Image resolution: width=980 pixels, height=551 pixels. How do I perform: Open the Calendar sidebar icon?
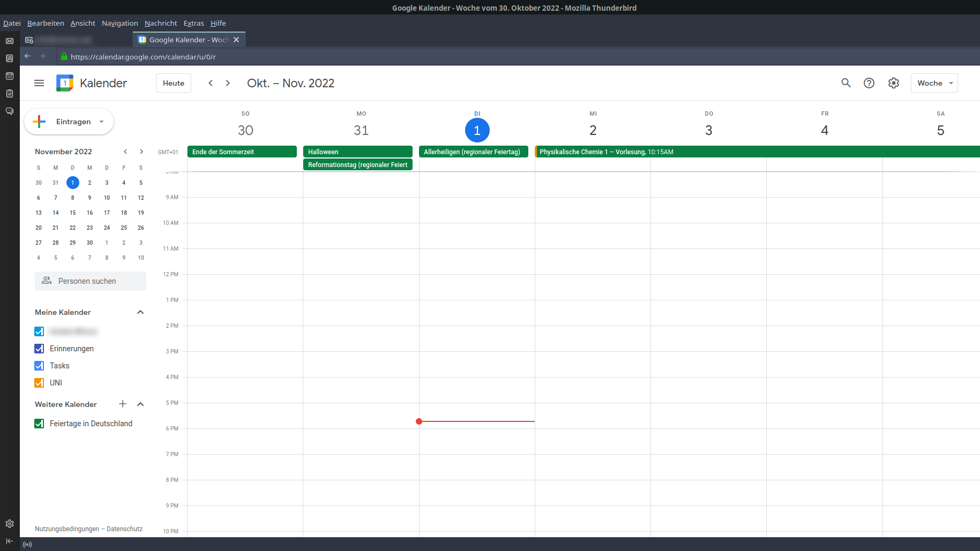point(10,76)
